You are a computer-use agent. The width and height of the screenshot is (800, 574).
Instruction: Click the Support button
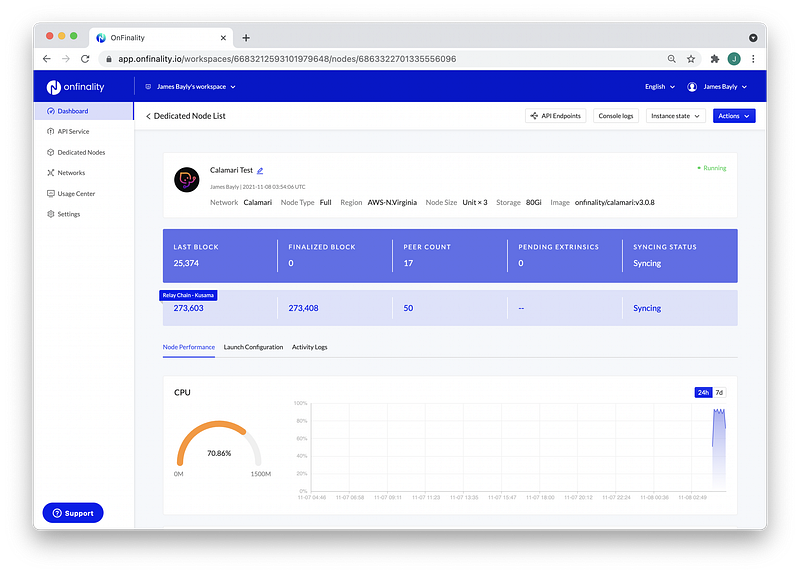73,513
